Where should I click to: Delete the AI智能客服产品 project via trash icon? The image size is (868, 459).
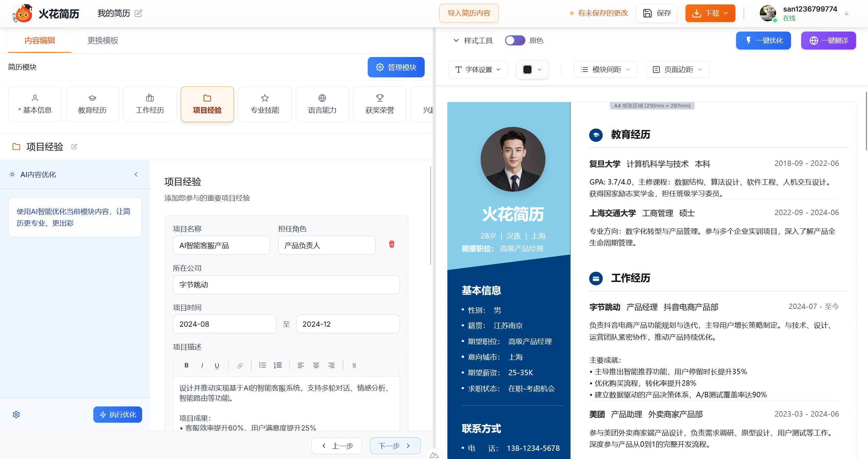391,244
